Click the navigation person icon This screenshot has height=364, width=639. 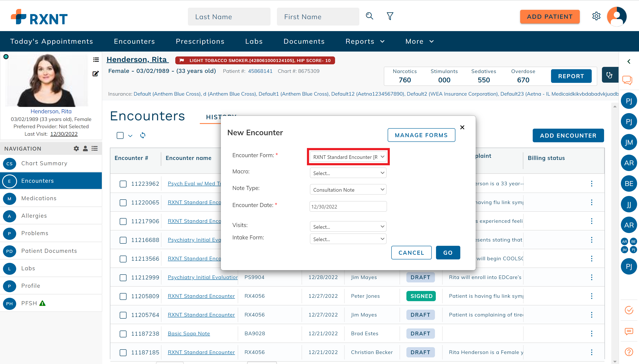pos(85,148)
